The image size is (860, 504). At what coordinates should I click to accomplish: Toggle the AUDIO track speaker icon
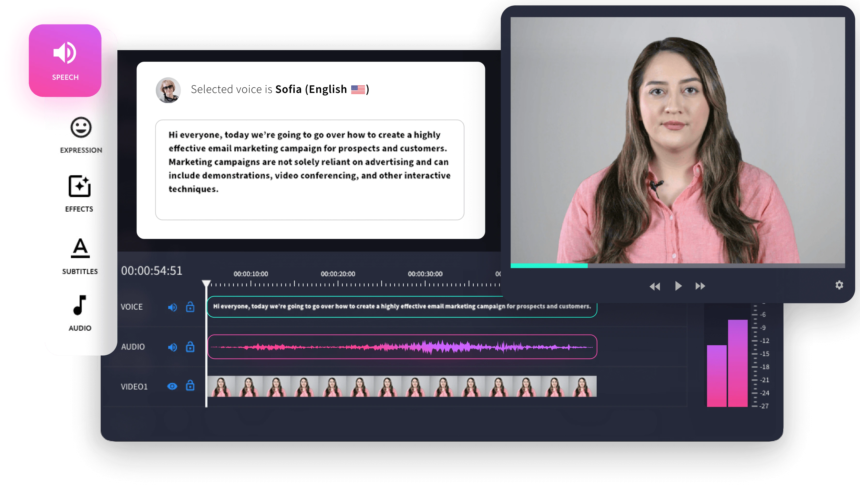pos(173,347)
